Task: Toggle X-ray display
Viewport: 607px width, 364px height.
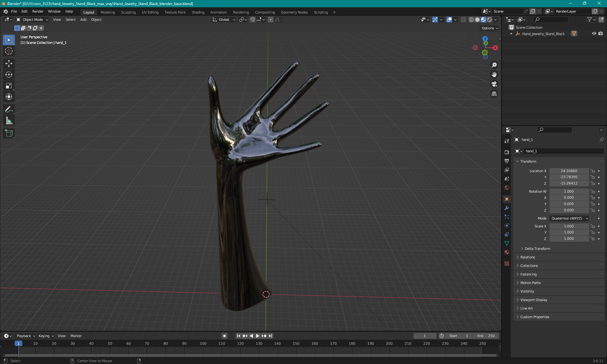Action: coord(463,20)
